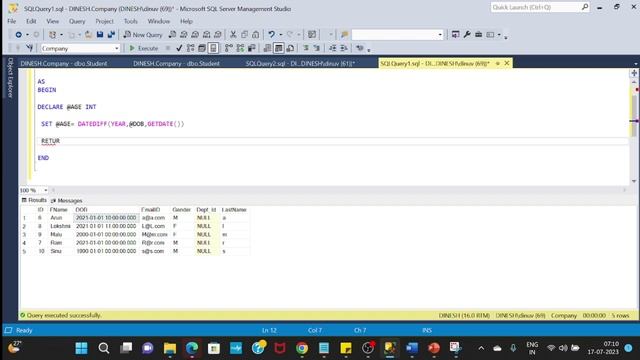Click the Find in Files icon
The height and width of the screenshot is (360, 640).
click(344, 35)
